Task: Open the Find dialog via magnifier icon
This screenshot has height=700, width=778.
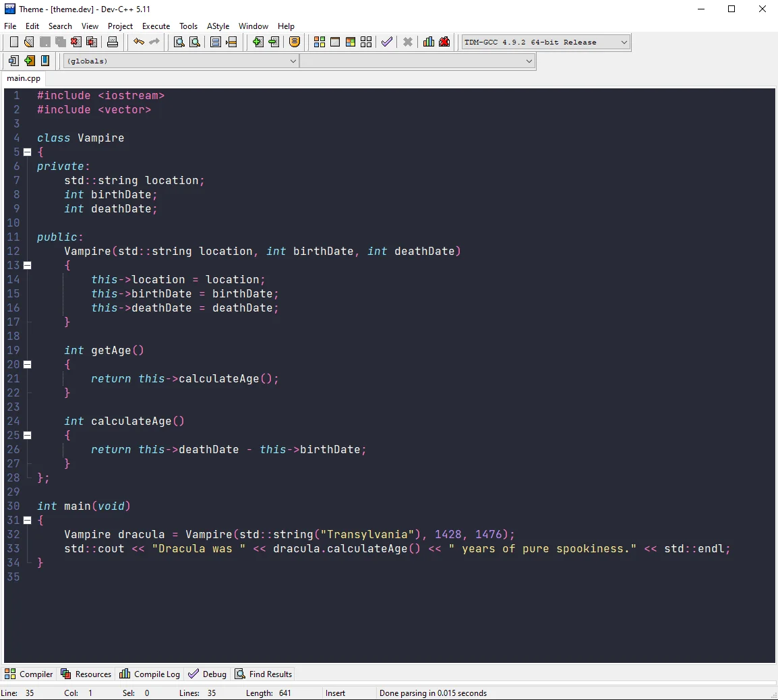Action: tap(179, 42)
